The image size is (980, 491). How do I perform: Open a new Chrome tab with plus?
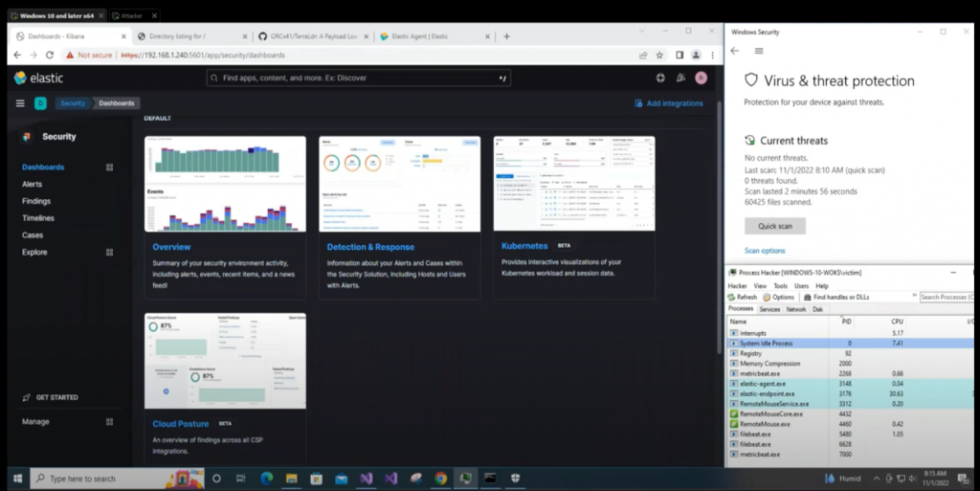506,36
